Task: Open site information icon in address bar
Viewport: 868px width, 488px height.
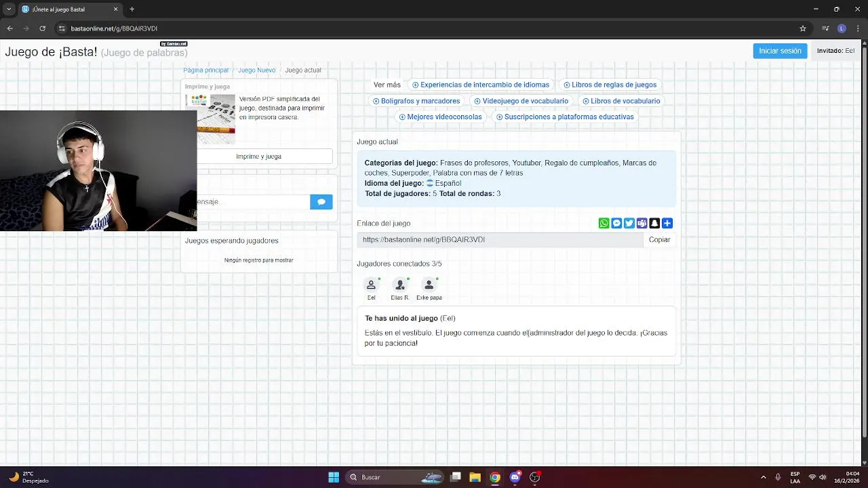Action: point(62,28)
